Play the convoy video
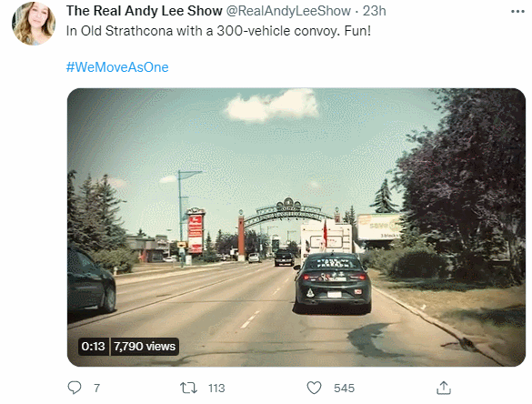The width and height of the screenshot is (532, 404). 296,227
